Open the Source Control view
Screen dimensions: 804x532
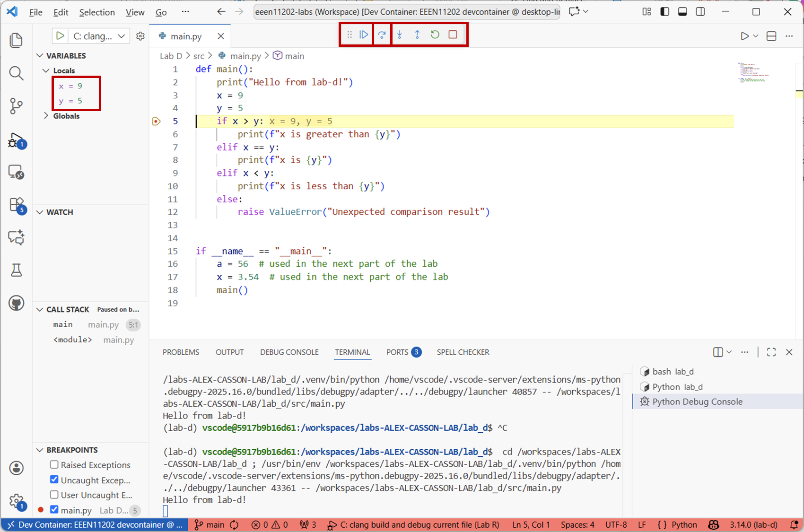[16, 106]
